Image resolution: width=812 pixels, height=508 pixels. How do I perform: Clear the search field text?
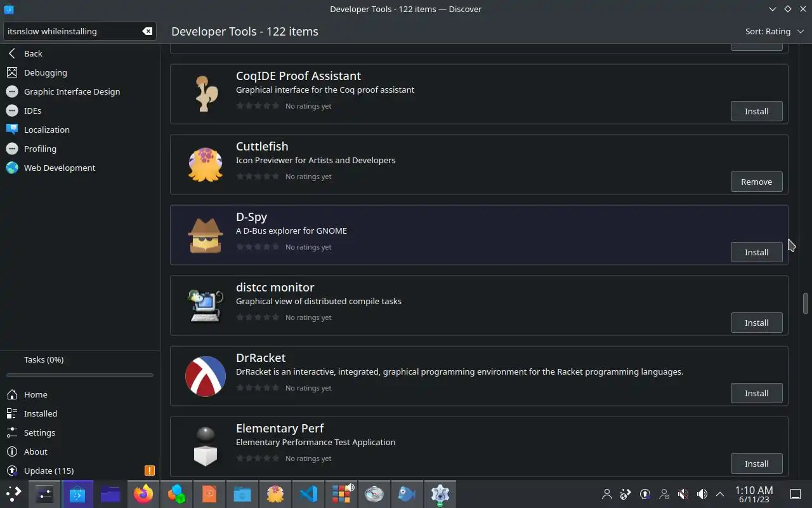pyautogui.click(x=147, y=31)
